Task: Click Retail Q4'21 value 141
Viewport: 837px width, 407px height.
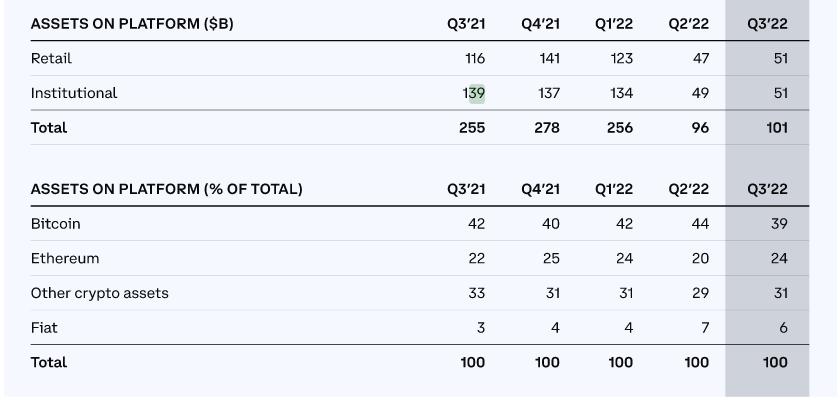Action: click(x=549, y=59)
